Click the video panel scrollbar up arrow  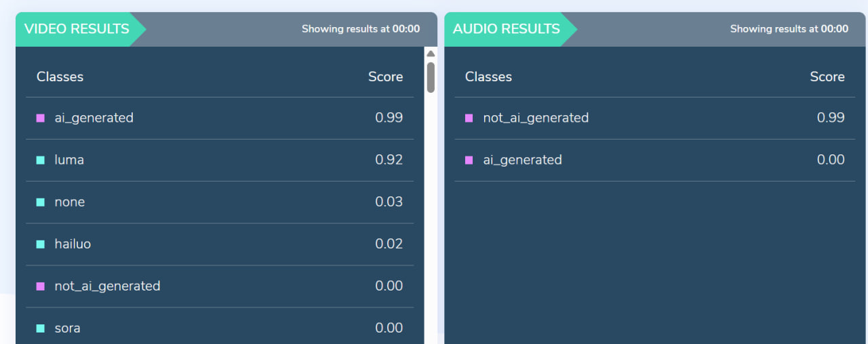click(431, 53)
